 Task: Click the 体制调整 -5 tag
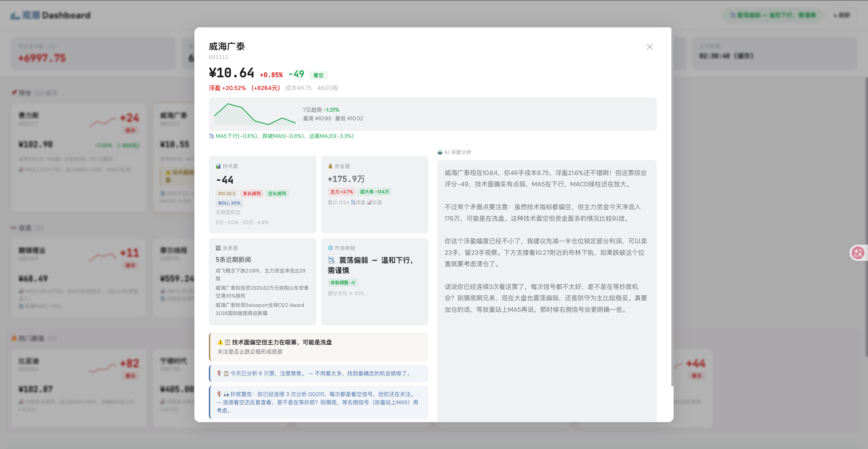342,282
